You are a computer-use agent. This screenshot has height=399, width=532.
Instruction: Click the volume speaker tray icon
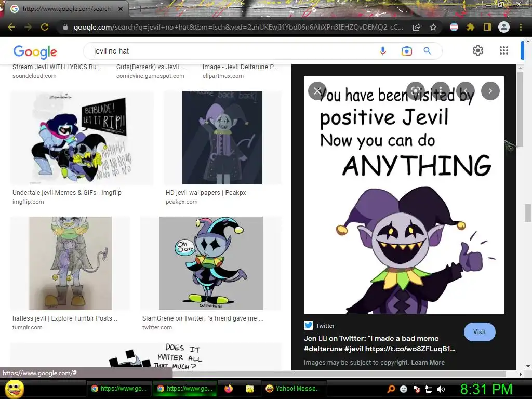tap(441, 389)
